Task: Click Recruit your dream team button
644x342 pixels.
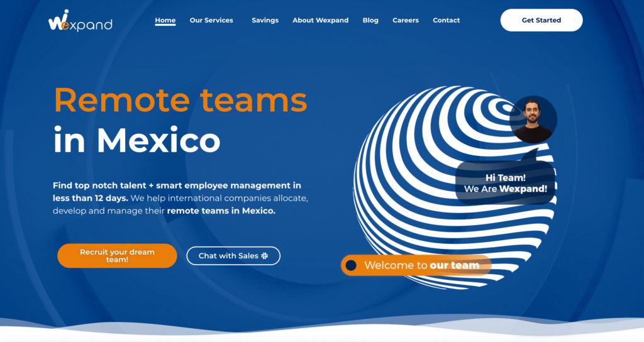Action: tap(117, 256)
